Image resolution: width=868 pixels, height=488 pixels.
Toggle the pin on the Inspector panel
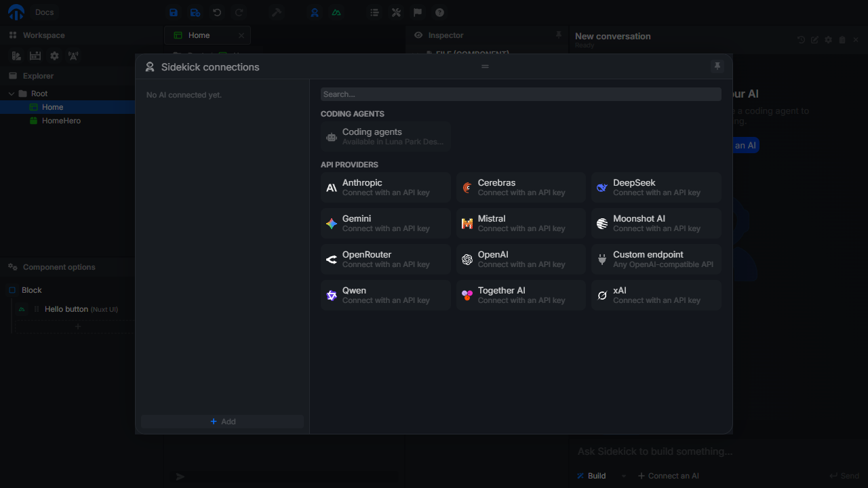click(559, 35)
